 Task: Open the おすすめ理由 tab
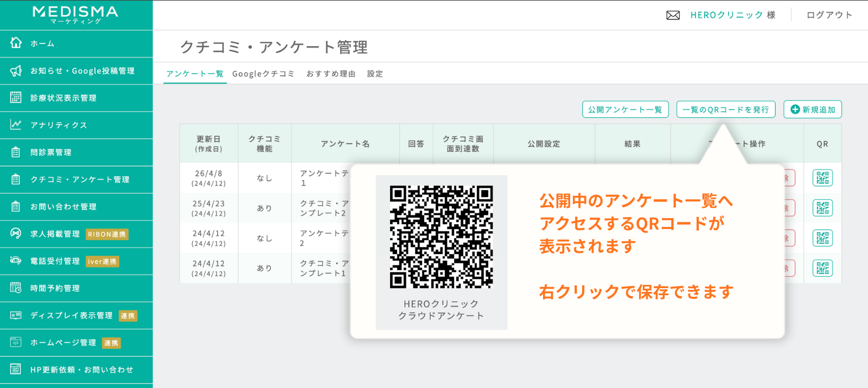(331, 74)
